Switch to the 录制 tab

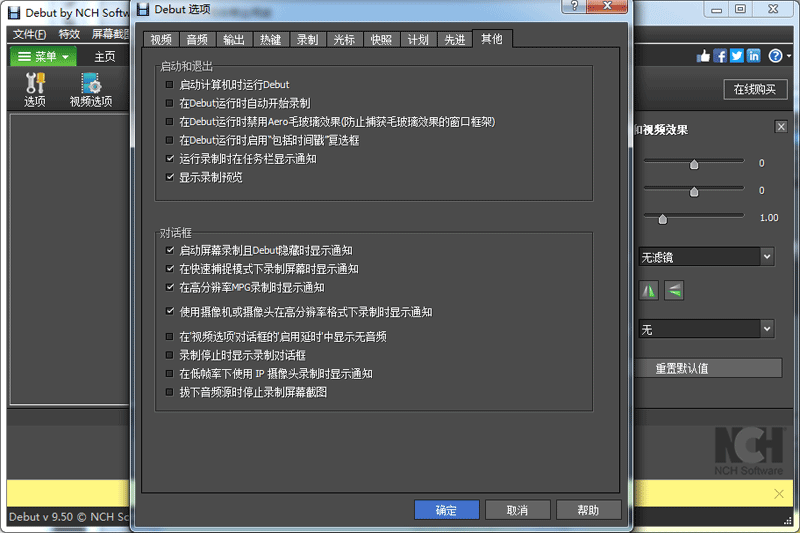point(308,40)
